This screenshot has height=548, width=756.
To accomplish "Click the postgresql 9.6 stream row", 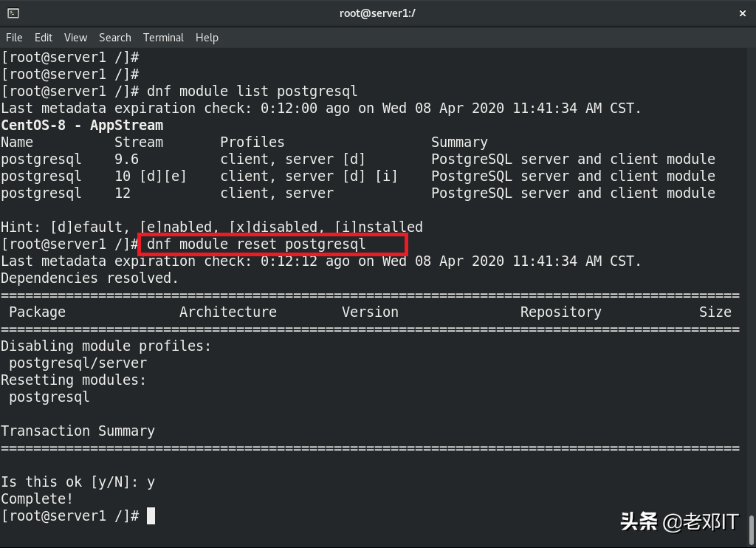I will pyautogui.click(x=358, y=160).
